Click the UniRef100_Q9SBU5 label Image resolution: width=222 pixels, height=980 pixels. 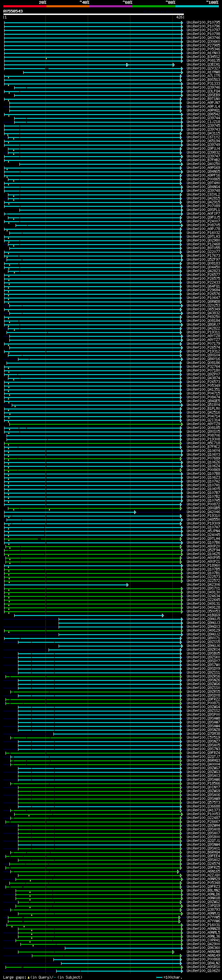[203, 653]
